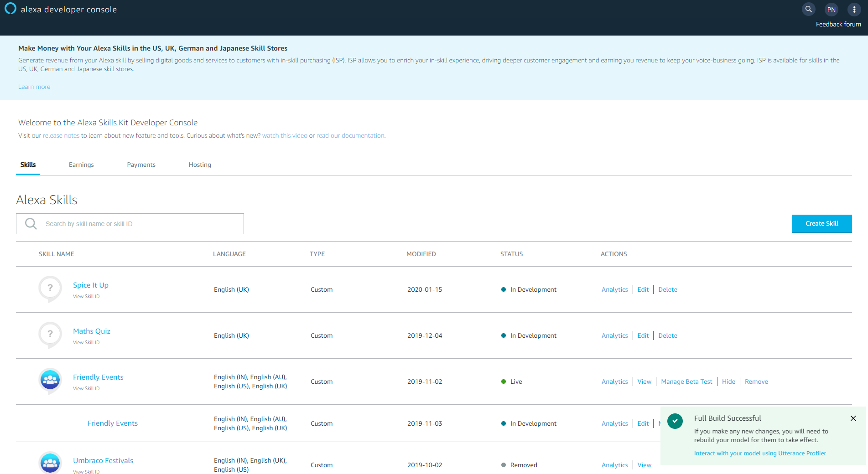The image size is (868, 474).
Task: Click Remove for live Friendly Events
Action: coord(756,381)
